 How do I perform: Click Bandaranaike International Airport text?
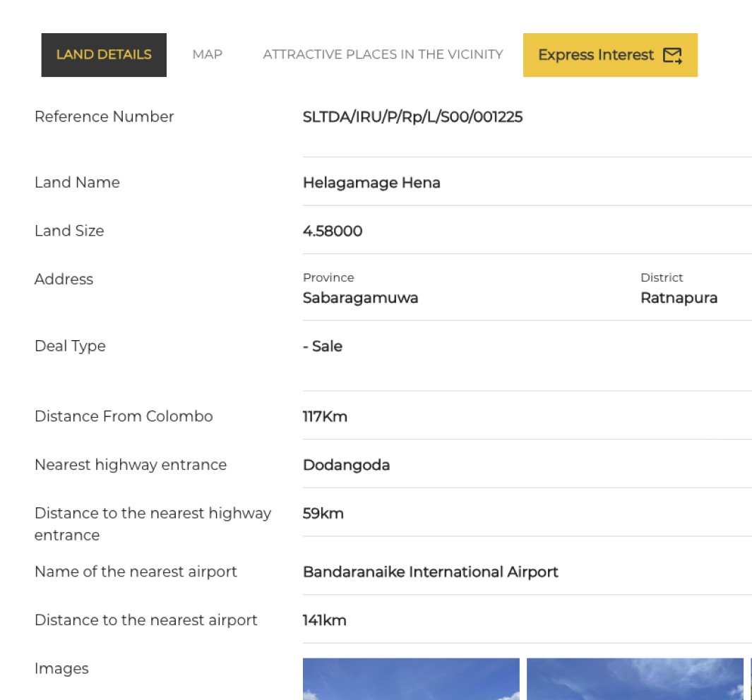pyautogui.click(x=430, y=572)
